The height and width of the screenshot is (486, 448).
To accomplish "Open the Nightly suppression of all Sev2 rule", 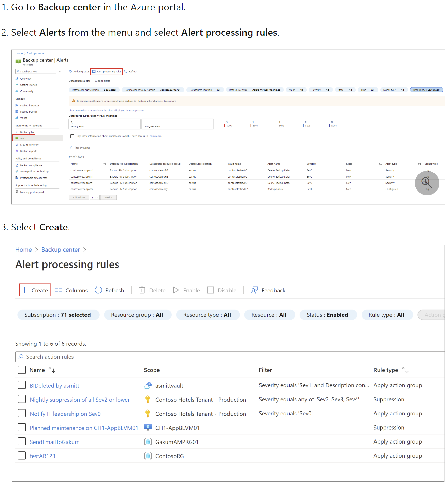I will (x=80, y=400).
